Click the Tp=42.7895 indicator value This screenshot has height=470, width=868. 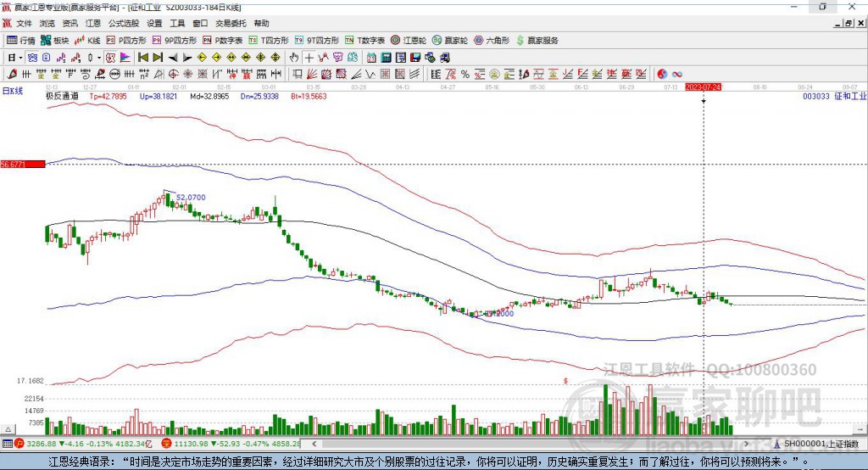(108, 96)
